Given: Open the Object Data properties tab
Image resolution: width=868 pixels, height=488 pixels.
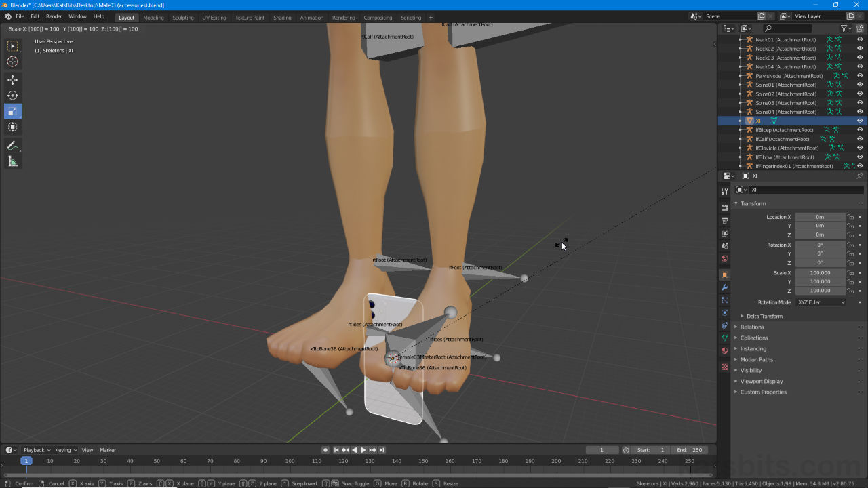Looking at the screenshot, I should click(724, 338).
